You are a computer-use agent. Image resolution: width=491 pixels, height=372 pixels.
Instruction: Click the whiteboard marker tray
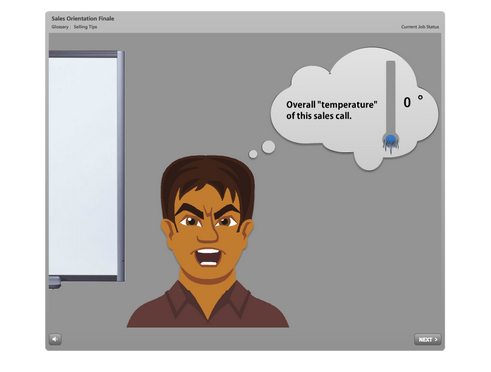pyautogui.click(x=55, y=282)
